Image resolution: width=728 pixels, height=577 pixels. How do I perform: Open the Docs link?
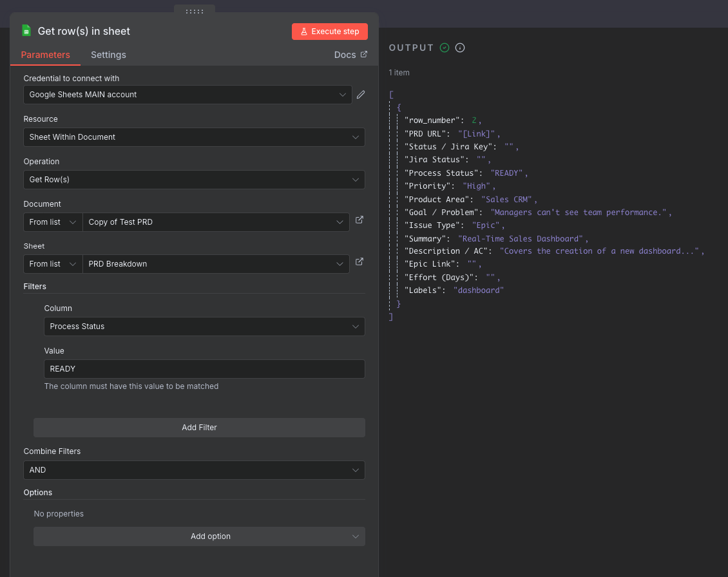(x=350, y=55)
